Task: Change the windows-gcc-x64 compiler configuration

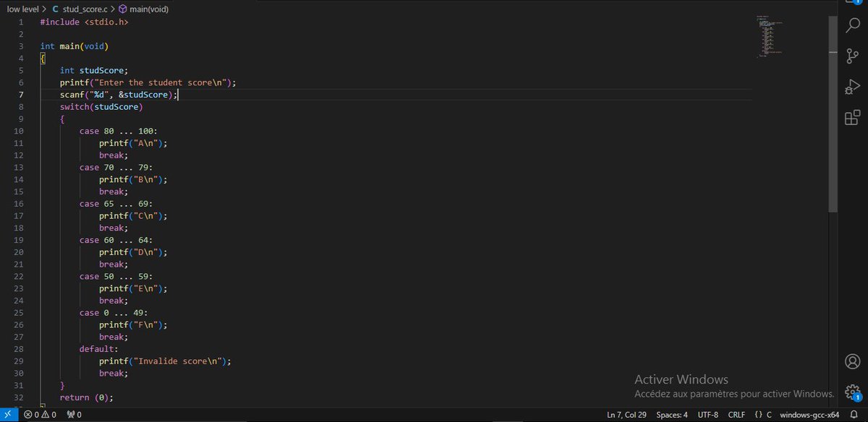Action: coord(809,414)
